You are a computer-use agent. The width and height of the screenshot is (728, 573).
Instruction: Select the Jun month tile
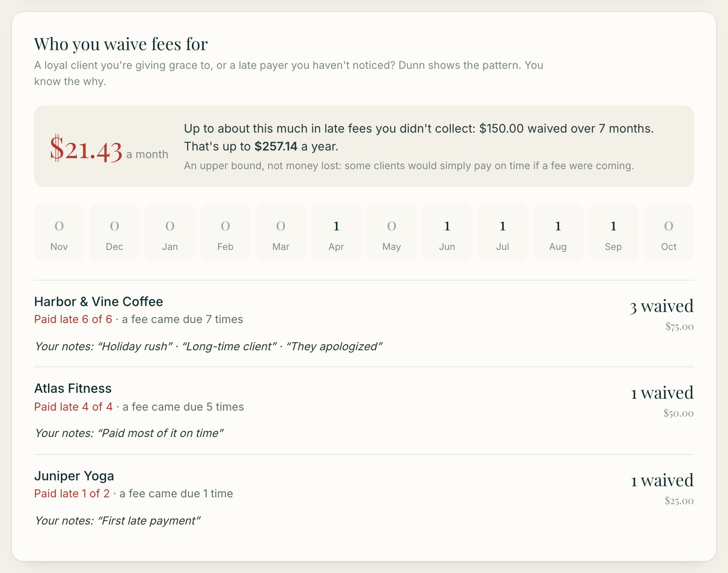click(x=447, y=233)
